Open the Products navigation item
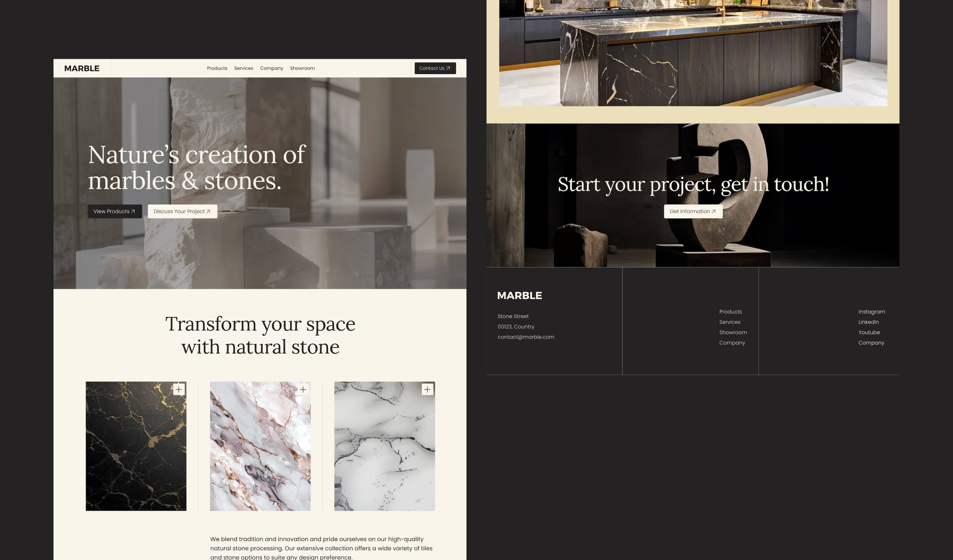Viewport: 953px width, 560px height. [x=217, y=68]
